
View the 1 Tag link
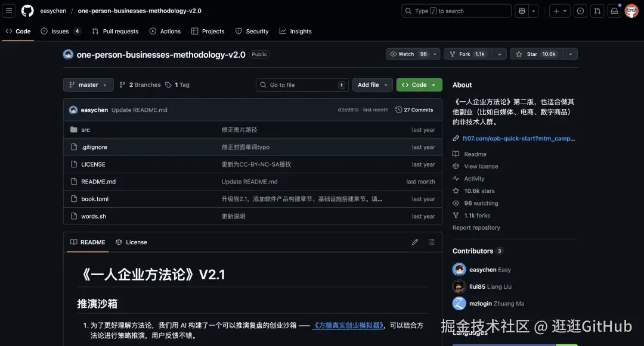coord(178,85)
